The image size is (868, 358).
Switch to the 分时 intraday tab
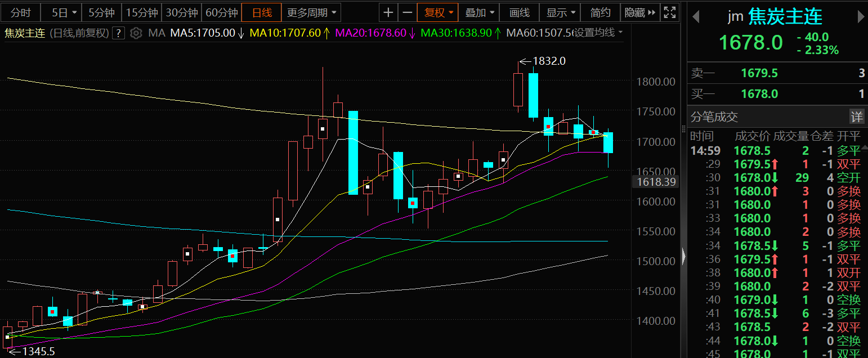click(21, 12)
